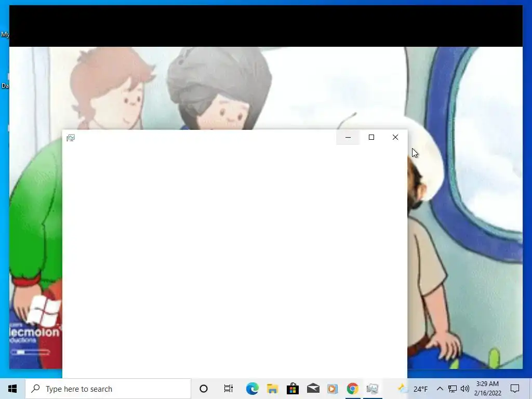Click the taskbar search box
Viewport: 532px width, 399px height.
point(108,389)
